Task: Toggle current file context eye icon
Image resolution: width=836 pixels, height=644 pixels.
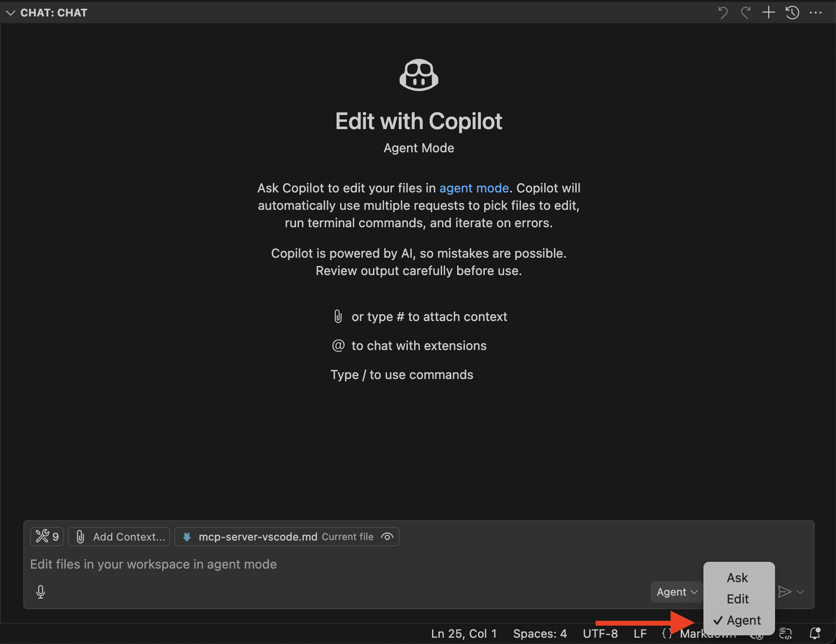Action: [387, 537]
